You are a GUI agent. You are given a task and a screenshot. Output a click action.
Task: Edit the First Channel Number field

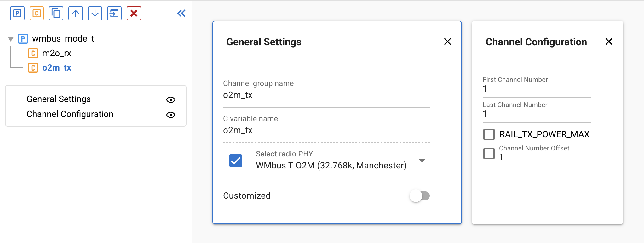coord(537,89)
